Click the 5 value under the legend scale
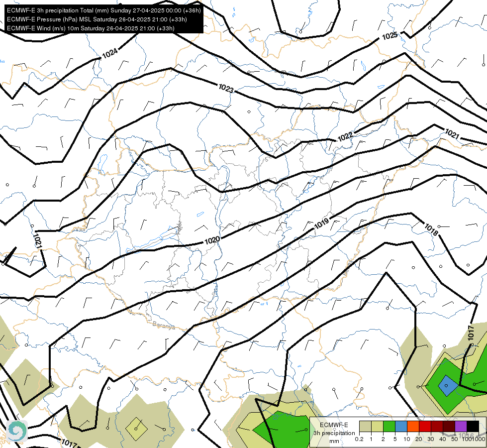This screenshot has width=487, height=448. pyautogui.click(x=395, y=439)
